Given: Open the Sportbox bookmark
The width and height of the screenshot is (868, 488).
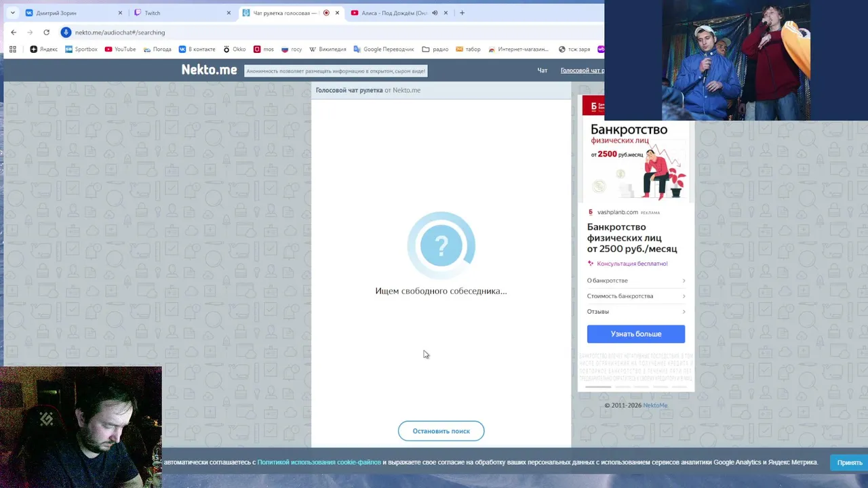Looking at the screenshot, I should pyautogui.click(x=81, y=49).
